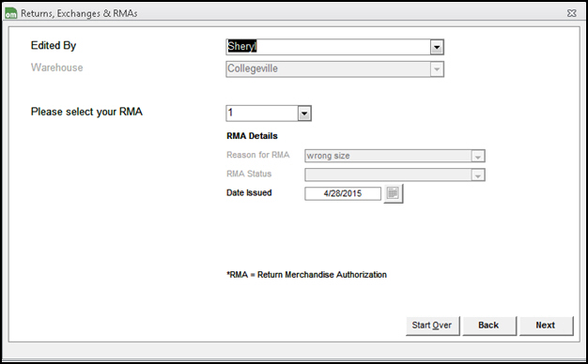Expand the Edited By dropdown arrow

tap(437, 47)
